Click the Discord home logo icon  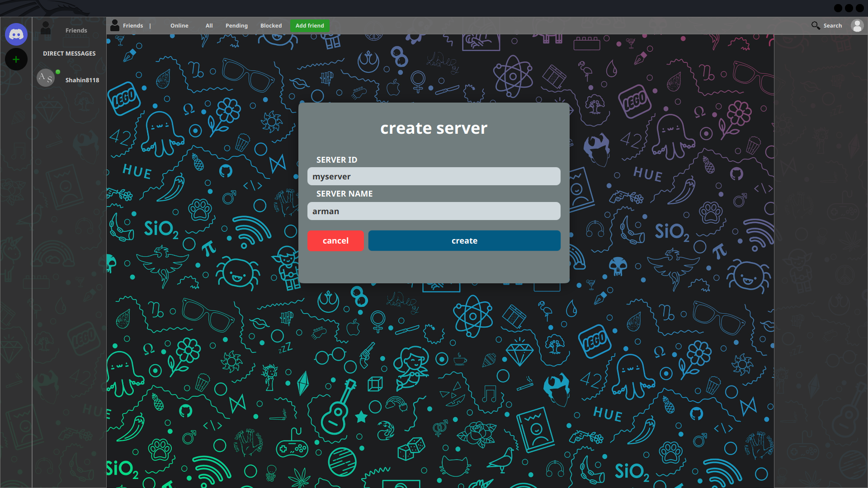[x=16, y=34]
